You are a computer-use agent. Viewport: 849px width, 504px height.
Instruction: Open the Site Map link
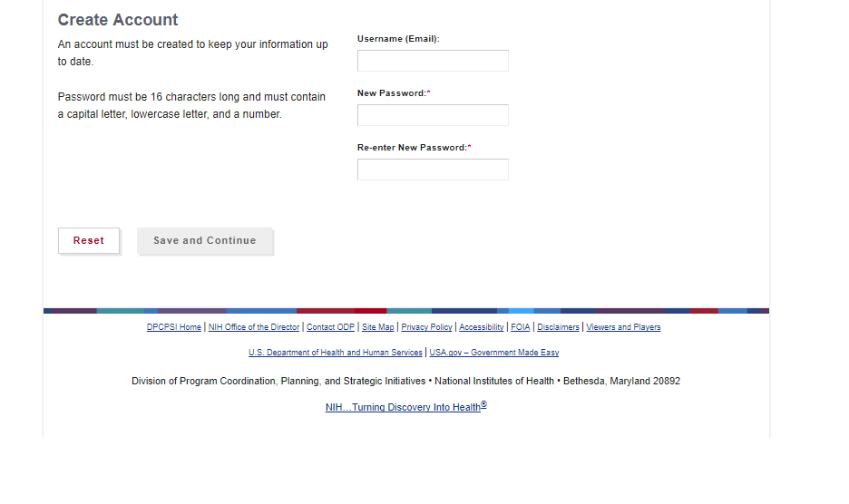[x=378, y=327]
